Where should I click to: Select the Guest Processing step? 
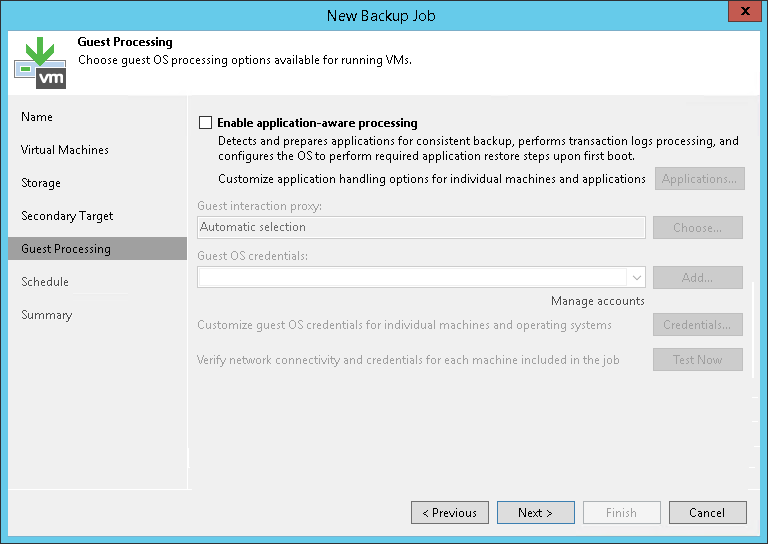coord(66,249)
